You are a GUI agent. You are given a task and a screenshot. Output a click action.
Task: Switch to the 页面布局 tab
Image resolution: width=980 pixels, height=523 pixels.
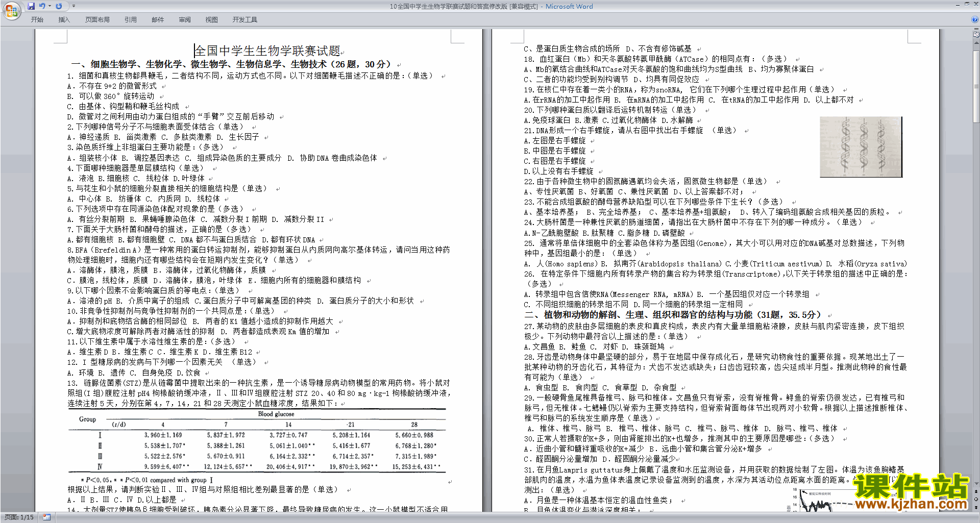click(x=97, y=20)
